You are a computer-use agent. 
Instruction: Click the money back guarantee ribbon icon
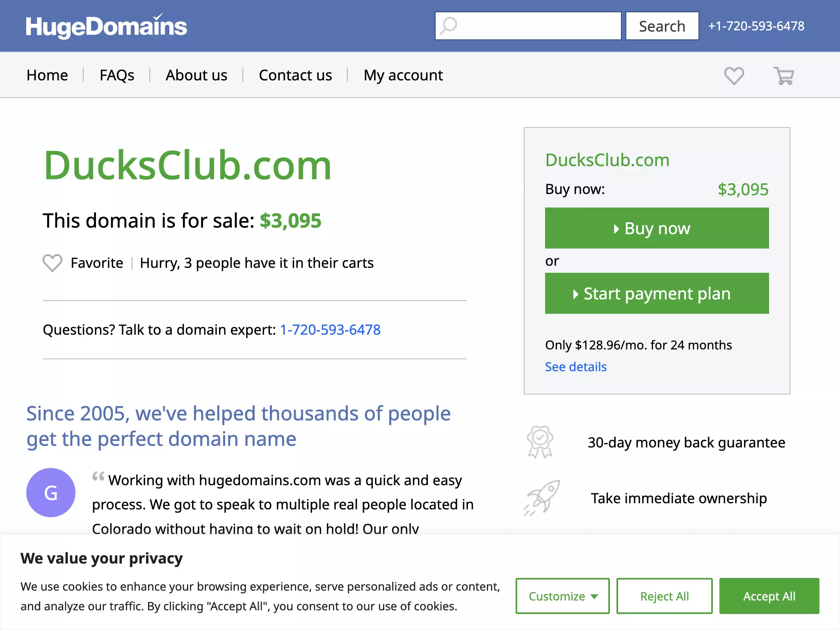point(540,442)
